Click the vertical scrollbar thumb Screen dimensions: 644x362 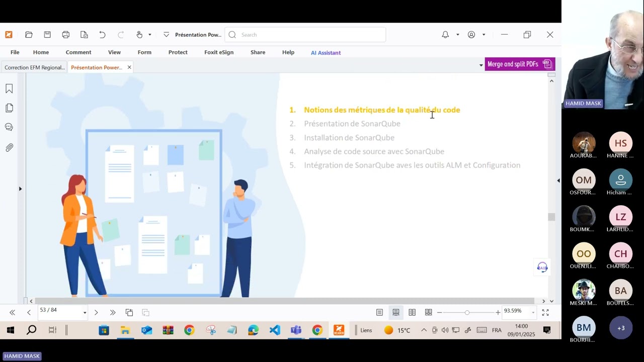click(551, 217)
